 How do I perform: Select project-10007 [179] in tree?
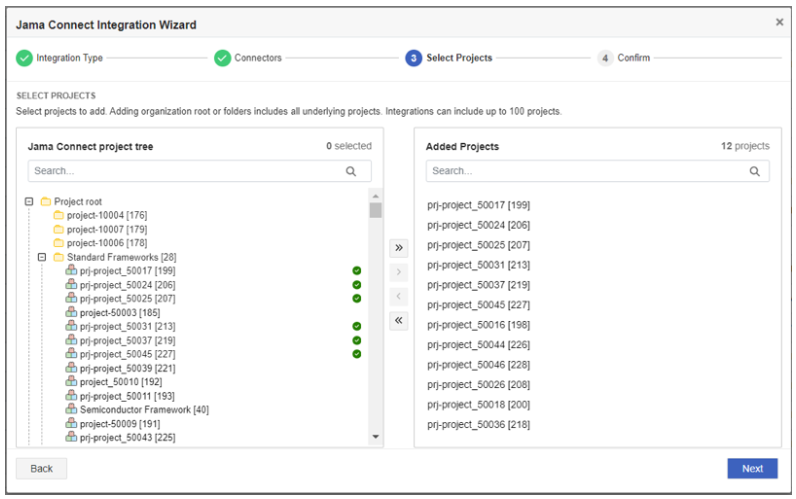click(x=107, y=229)
